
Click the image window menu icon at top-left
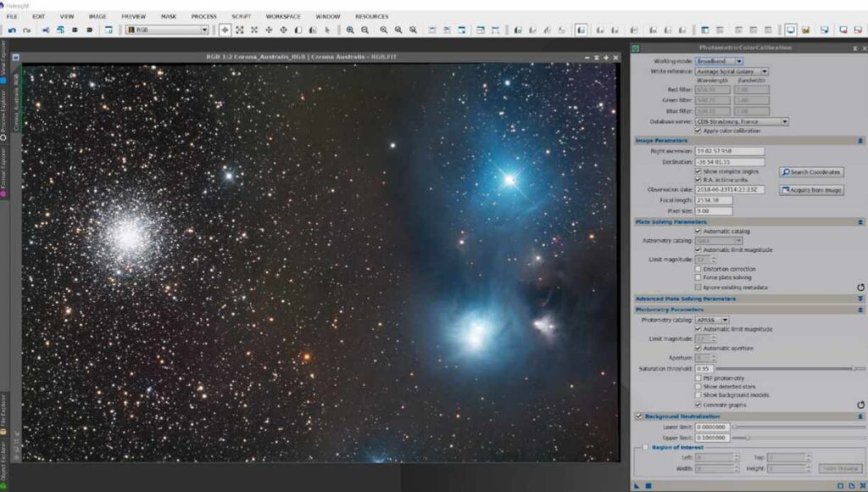pyautogui.click(x=16, y=57)
